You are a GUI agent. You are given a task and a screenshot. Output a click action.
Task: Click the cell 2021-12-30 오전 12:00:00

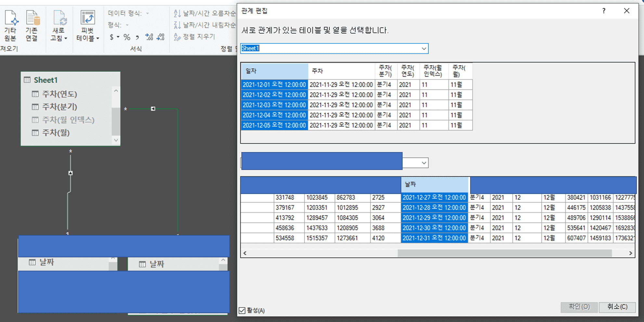tap(434, 228)
